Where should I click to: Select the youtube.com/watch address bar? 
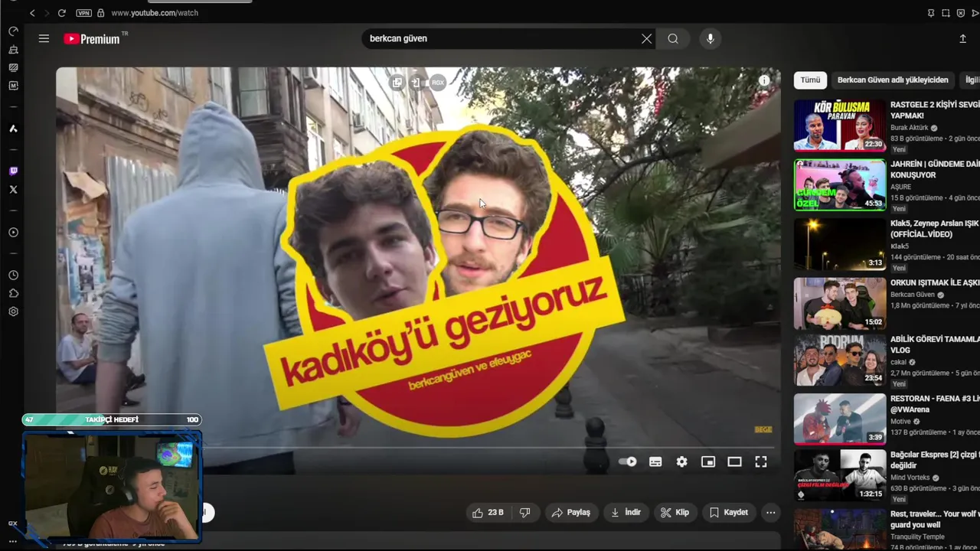pyautogui.click(x=155, y=13)
